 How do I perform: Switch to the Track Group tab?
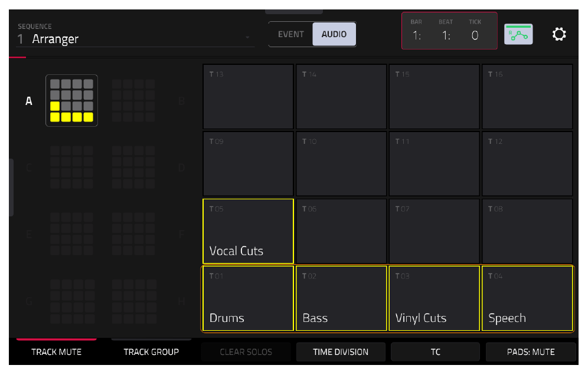tap(151, 352)
